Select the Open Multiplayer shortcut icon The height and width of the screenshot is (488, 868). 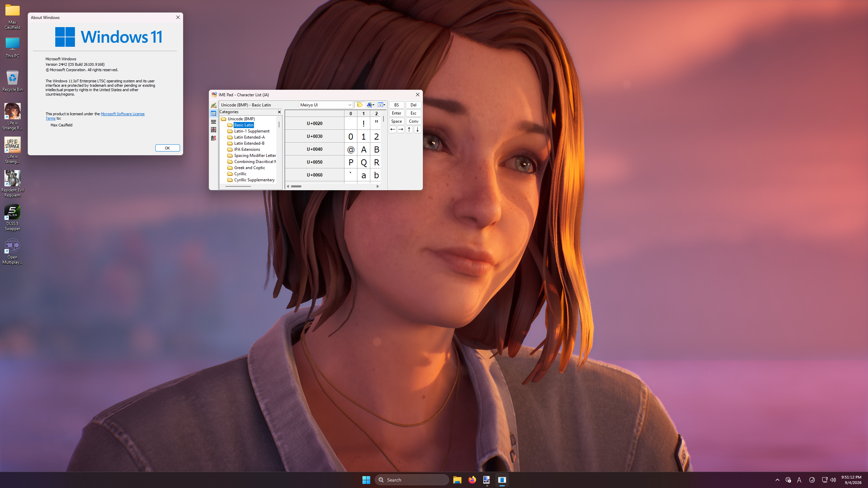coord(12,251)
